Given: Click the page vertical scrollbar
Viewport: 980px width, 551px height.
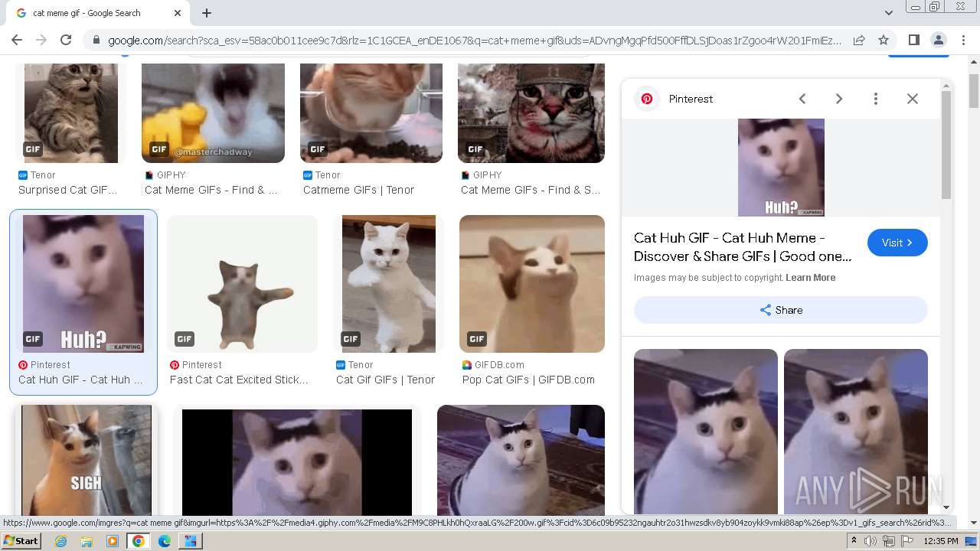Looking at the screenshot, I should pos(973,92).
